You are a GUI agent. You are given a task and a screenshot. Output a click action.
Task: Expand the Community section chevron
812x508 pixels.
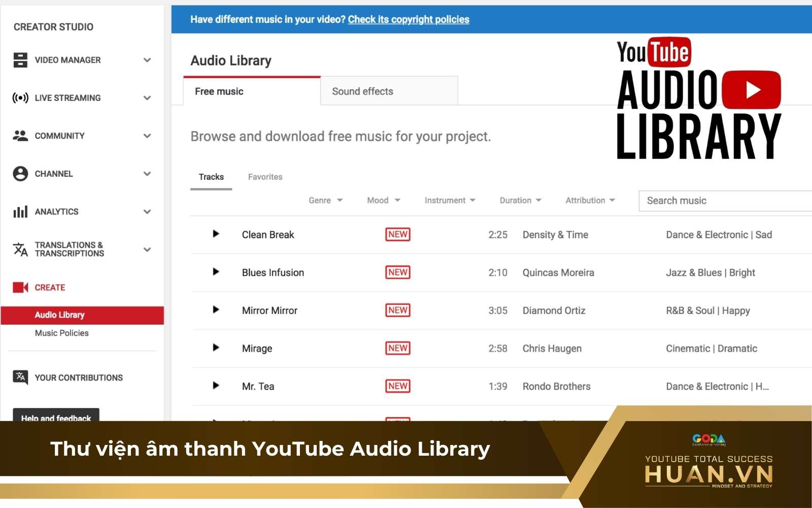[x=147, y=136]
